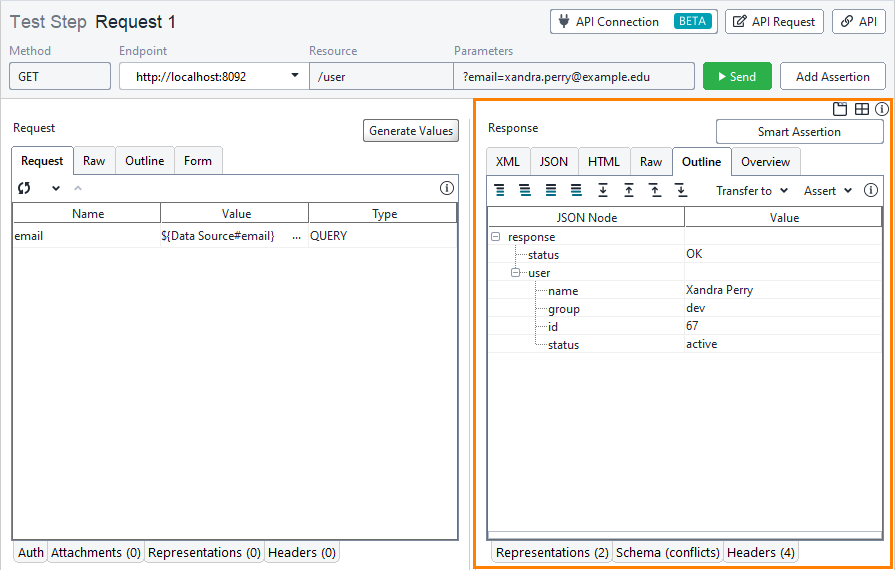The width and height of the screenshot is (895, 570).
Task: Open API Connection BETA button
Action: pos(633,21)
